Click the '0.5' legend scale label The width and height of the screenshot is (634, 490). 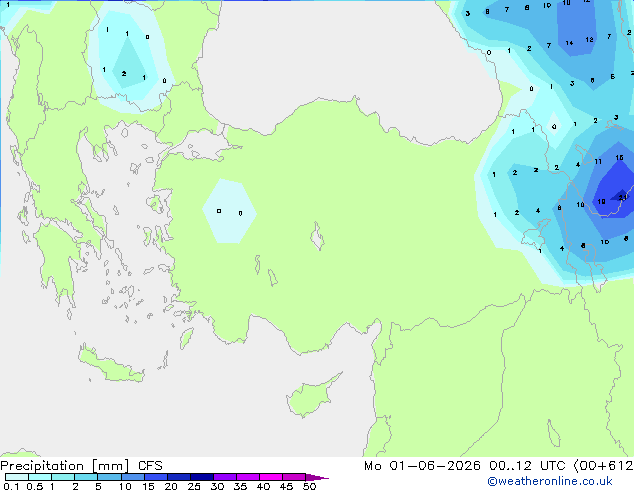(x=34, y=486)
